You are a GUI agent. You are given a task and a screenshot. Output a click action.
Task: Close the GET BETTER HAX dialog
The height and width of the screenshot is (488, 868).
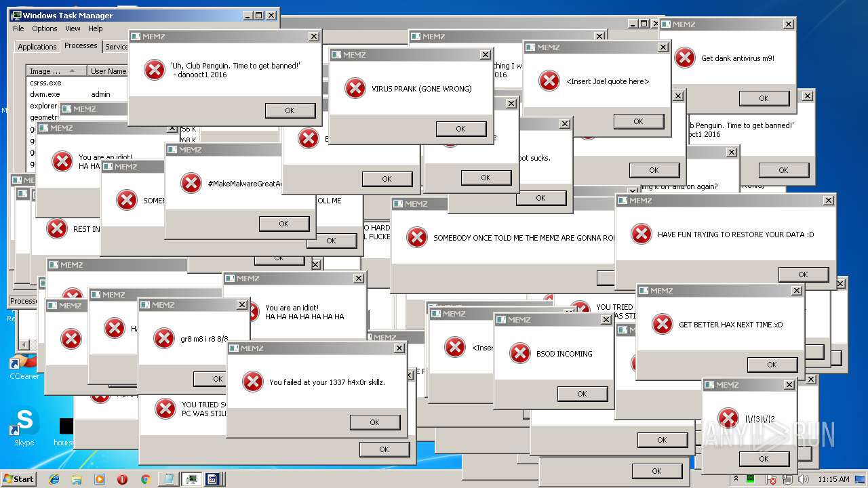click(x=796, y=290)
